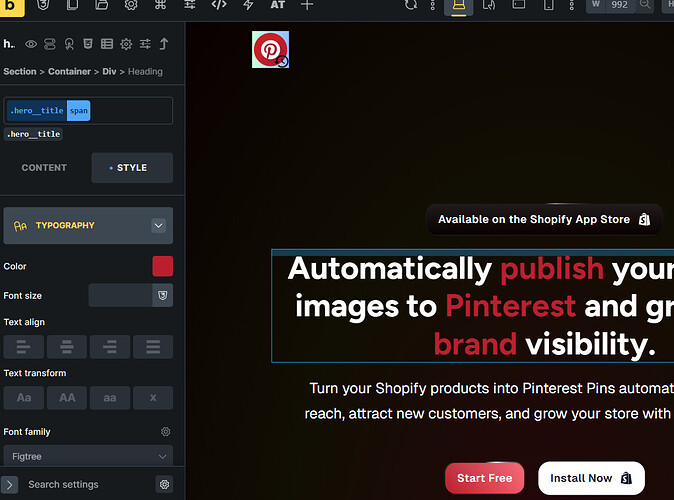Click the Start Free button
Viewport: 674px width, 500px height.
[x=484, y=478]
